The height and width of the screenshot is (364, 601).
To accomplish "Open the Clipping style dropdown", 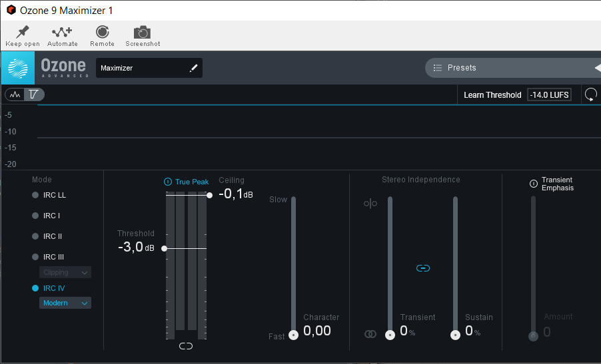I will point(65,273).
